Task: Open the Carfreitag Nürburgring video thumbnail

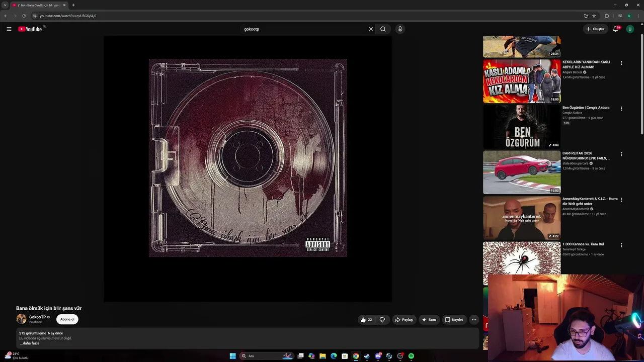Action: (522, 172)
